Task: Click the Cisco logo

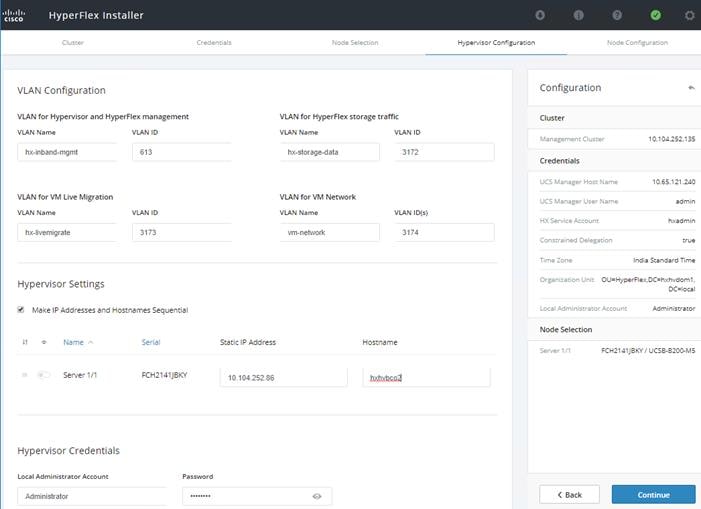Action: coord(13,15)
